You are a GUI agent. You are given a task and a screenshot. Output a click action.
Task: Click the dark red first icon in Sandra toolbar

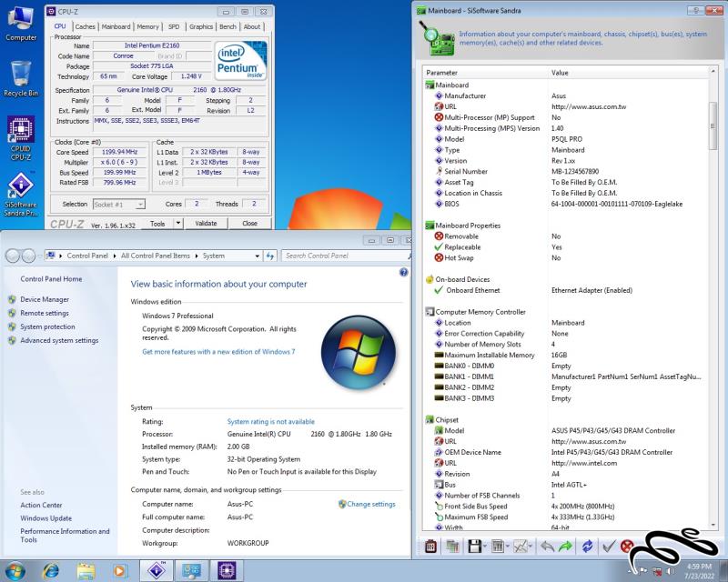coord(430,547)
